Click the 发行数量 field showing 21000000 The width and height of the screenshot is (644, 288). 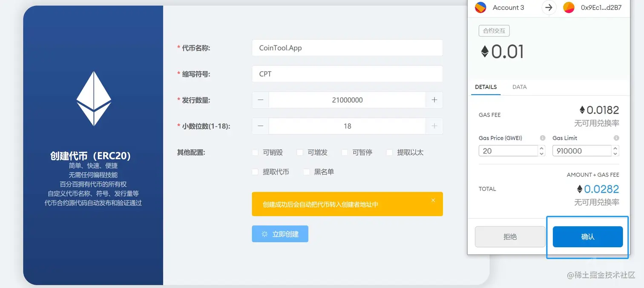(x=347, y=100)
